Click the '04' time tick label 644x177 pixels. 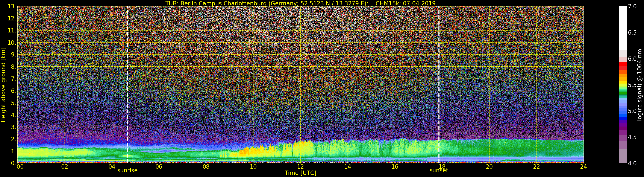pos(112,167)
